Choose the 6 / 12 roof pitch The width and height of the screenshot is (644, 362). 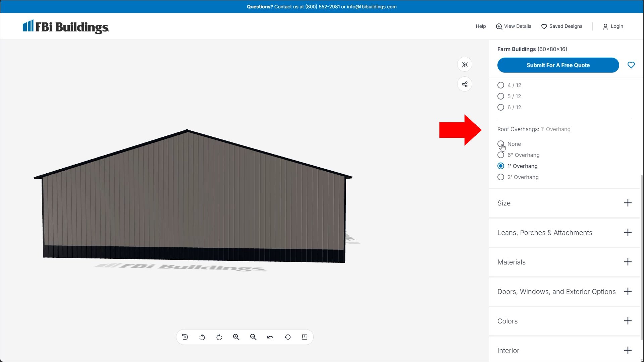501,107
